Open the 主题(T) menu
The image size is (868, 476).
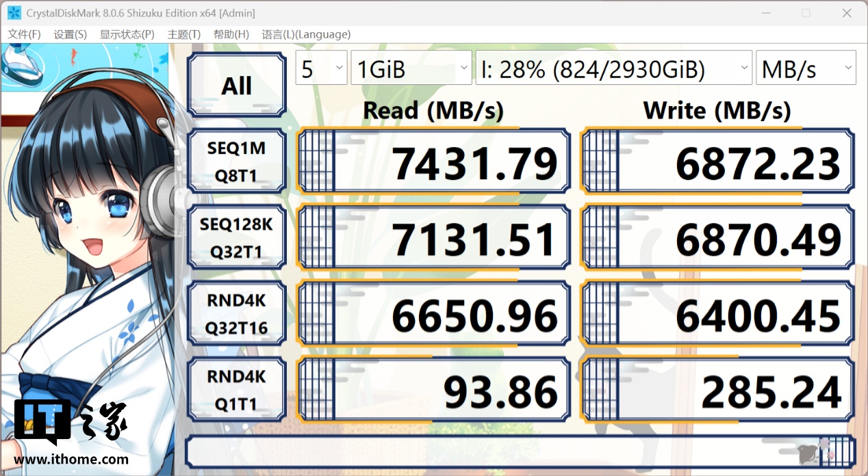click(183, 34)
